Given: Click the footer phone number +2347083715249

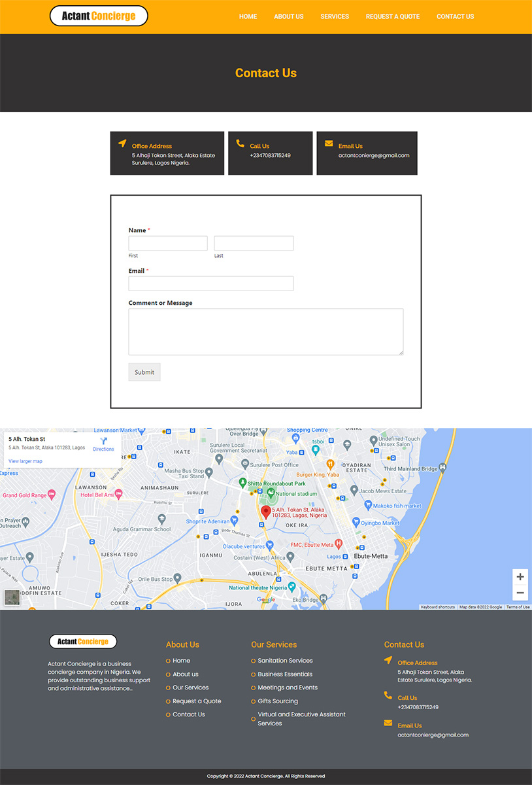Looking at the screenshot, I should click(x=418, y=707).
